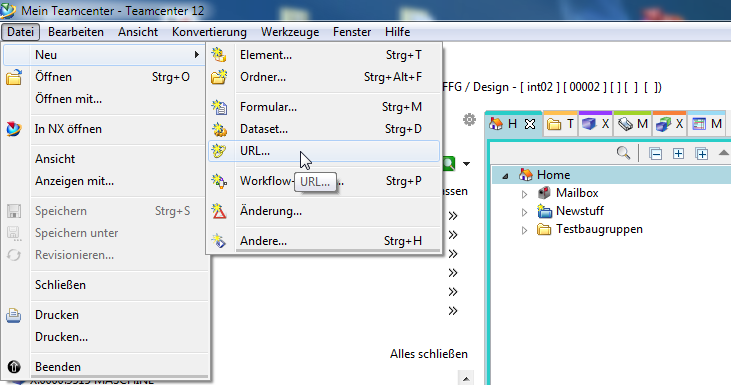Close the Home view tab
This screenshot has height=385, width=731.
(x=530, y=124)
